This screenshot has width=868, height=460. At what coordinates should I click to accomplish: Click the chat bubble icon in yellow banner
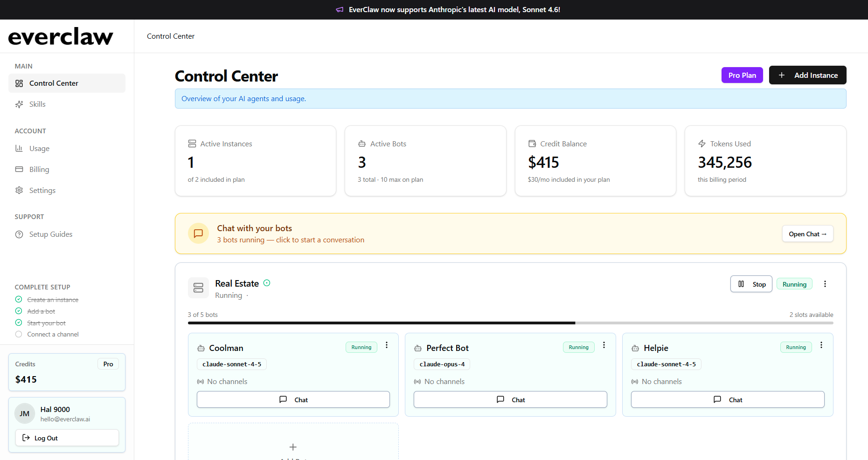coord(198,233)
